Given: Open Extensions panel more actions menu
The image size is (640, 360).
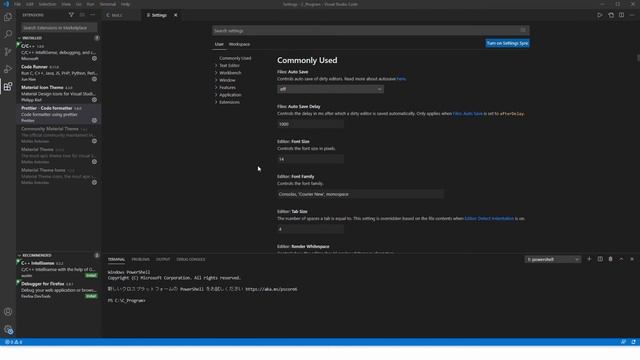Looking at the screenshot, I should [93, 15].
